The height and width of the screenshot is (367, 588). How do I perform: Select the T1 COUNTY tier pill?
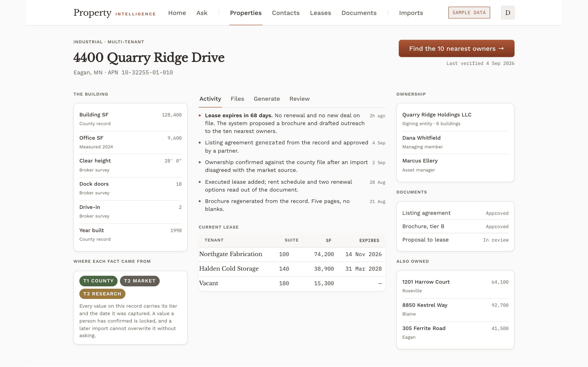pyautogui.click(x=98, y=281)
